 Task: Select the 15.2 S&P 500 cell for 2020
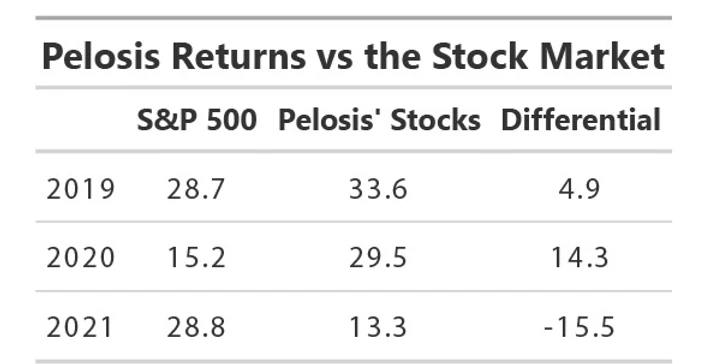[x=196, y=258]
